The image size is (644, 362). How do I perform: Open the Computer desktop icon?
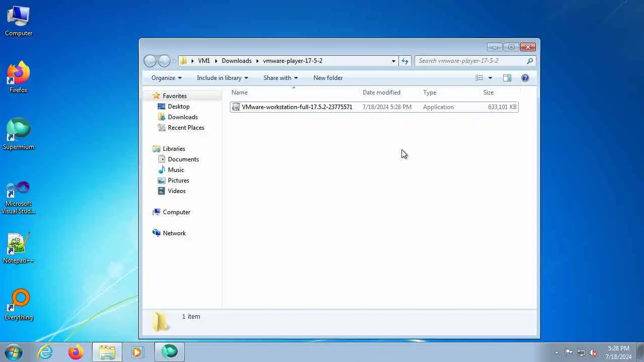point(19,21)
